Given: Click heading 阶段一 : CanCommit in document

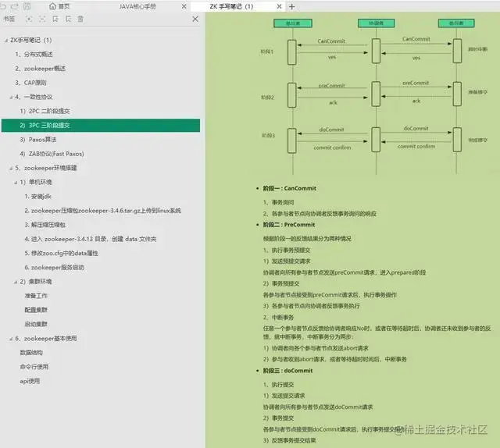Looking at the screenshot, I should [x=290, y=188].
